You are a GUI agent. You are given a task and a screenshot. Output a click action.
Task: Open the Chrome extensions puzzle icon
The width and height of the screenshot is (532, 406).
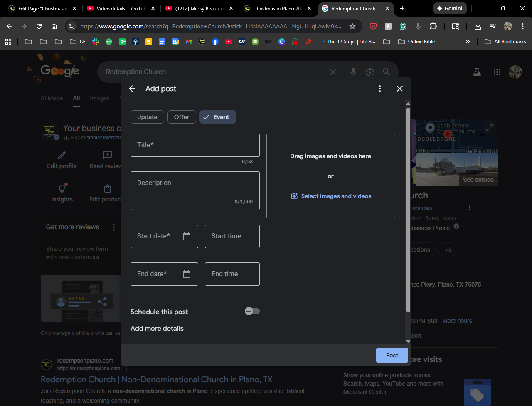pos(433,26)
